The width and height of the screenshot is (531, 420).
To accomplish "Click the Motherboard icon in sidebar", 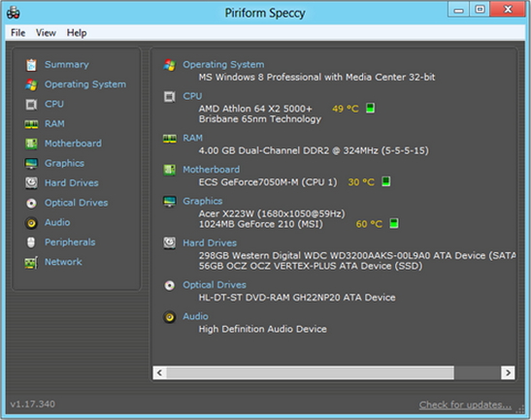I will 31,144.
